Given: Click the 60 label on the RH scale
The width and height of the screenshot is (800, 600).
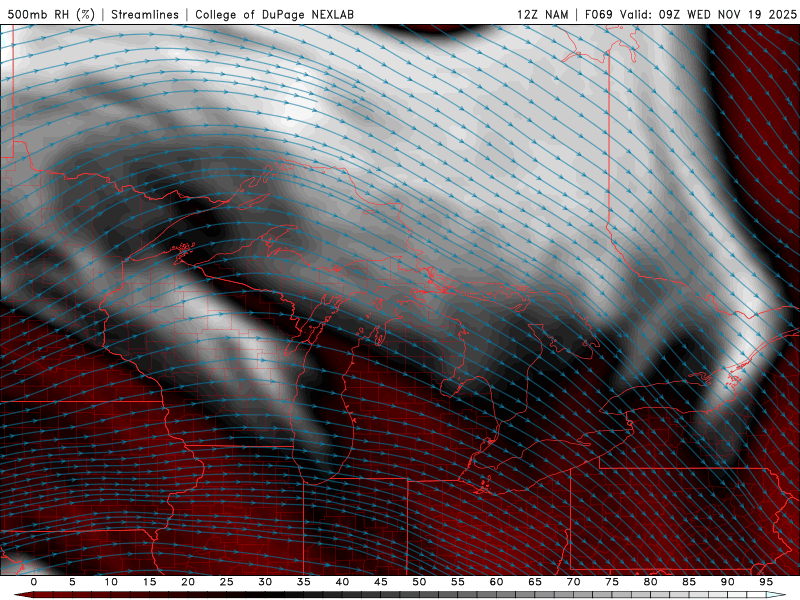Looking at the screenshot, I should pos(496,582).
